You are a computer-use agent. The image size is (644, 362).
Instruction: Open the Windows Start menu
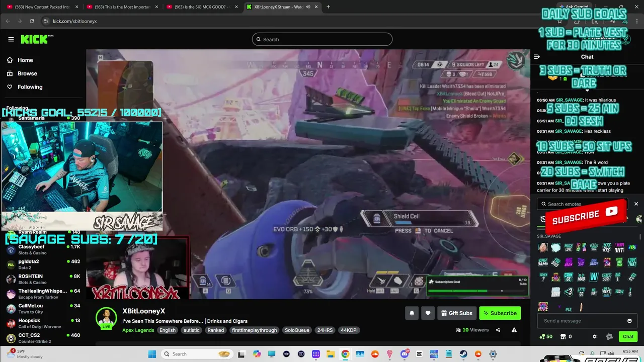[x=152, y=354]
